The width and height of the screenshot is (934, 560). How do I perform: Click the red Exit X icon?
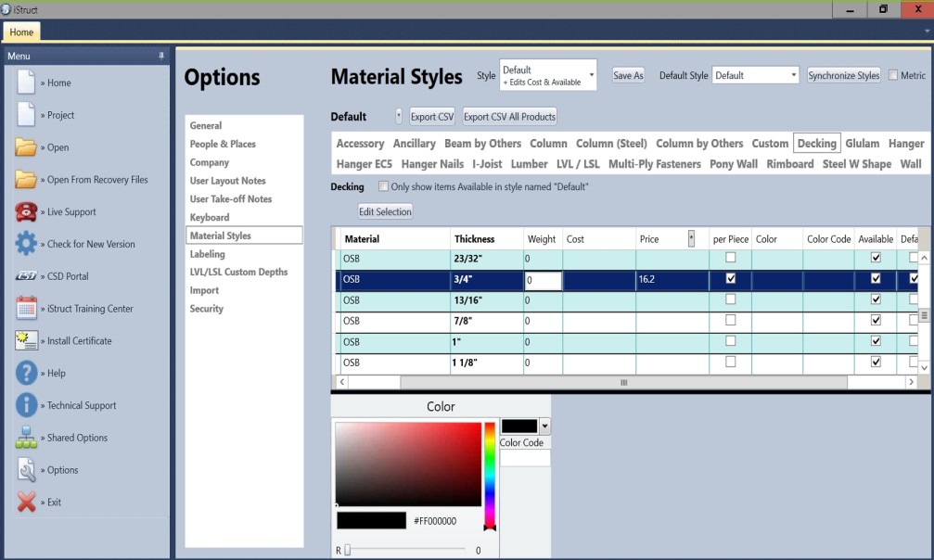26,503
